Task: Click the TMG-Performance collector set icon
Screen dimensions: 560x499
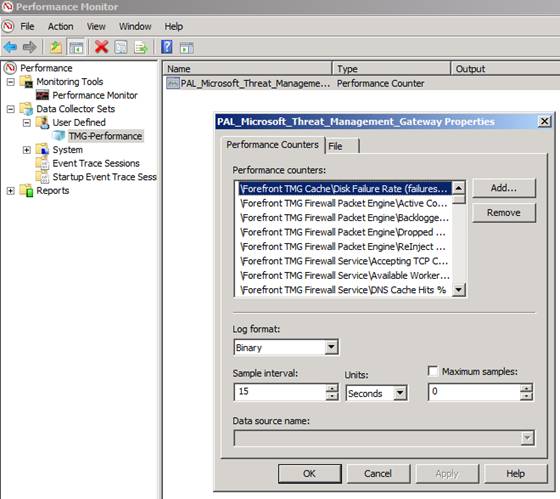Action: tap(59, 136)
